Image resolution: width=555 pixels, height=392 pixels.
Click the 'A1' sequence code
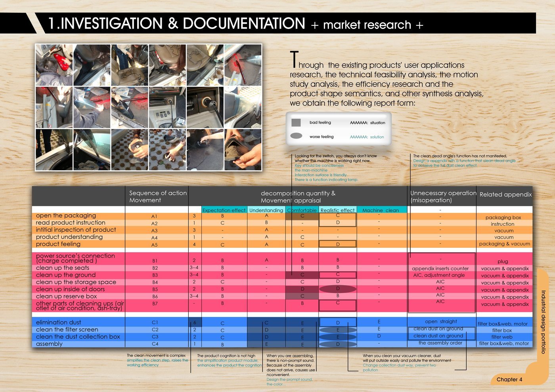[x=154, y=217]
